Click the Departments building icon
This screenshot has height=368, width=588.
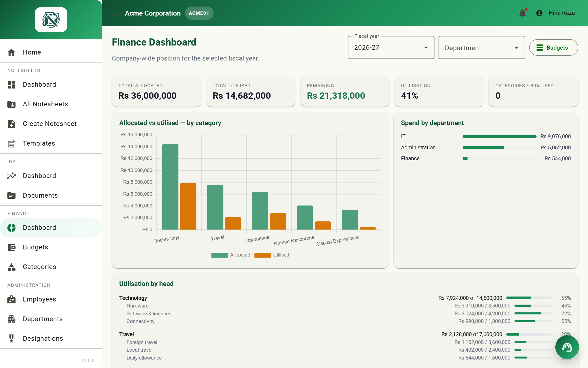coord(11,319)
